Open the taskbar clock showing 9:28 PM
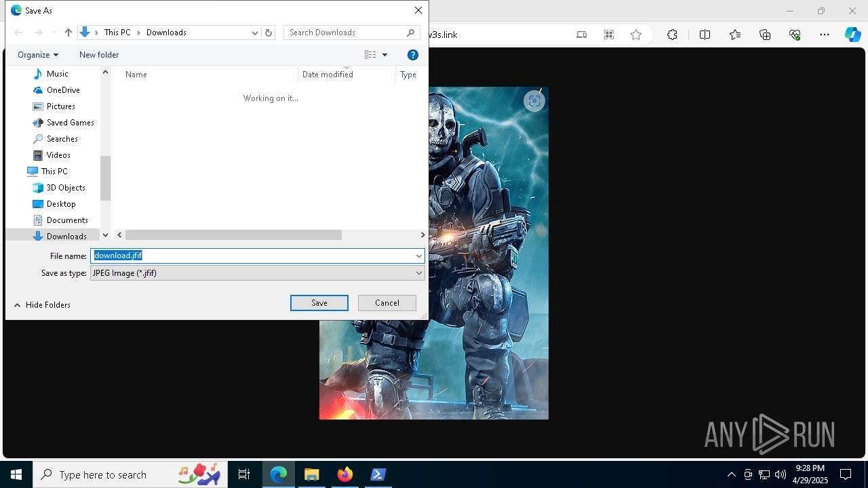This screenshot has height=488, width=868. [x=810, y=474]
